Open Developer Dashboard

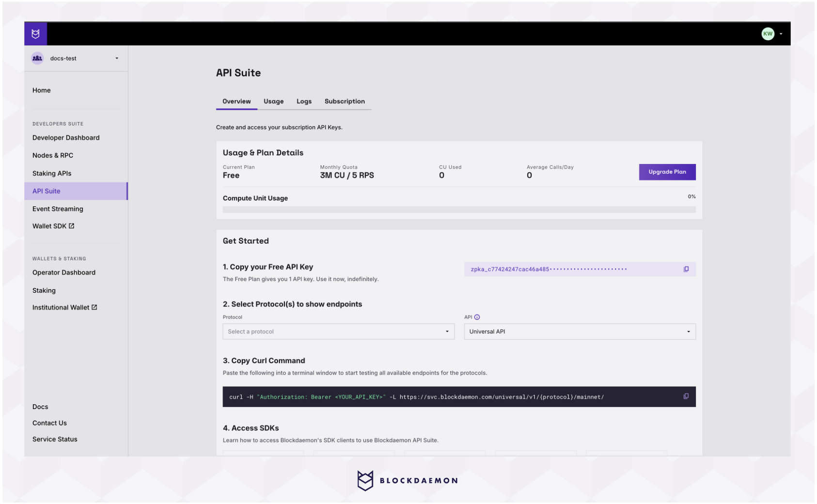click(66, 138)
